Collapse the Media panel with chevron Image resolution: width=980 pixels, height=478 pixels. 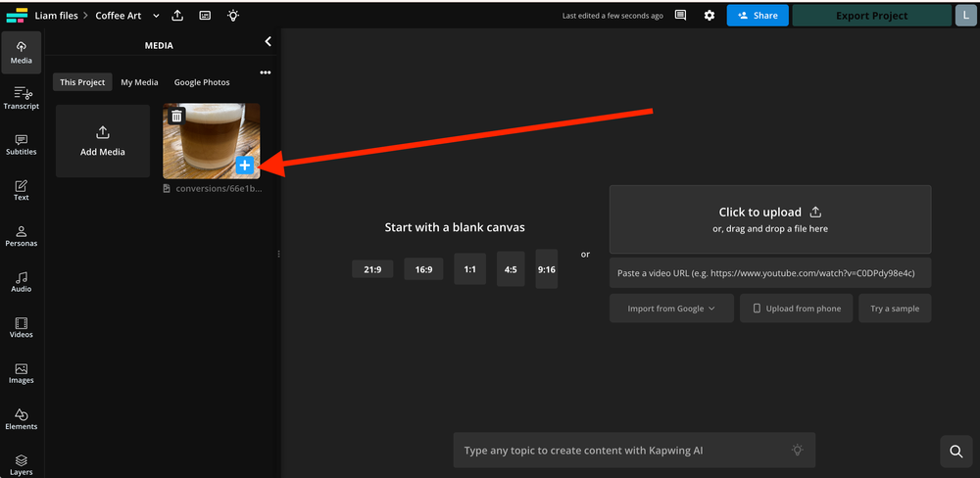tap(269, 41)
